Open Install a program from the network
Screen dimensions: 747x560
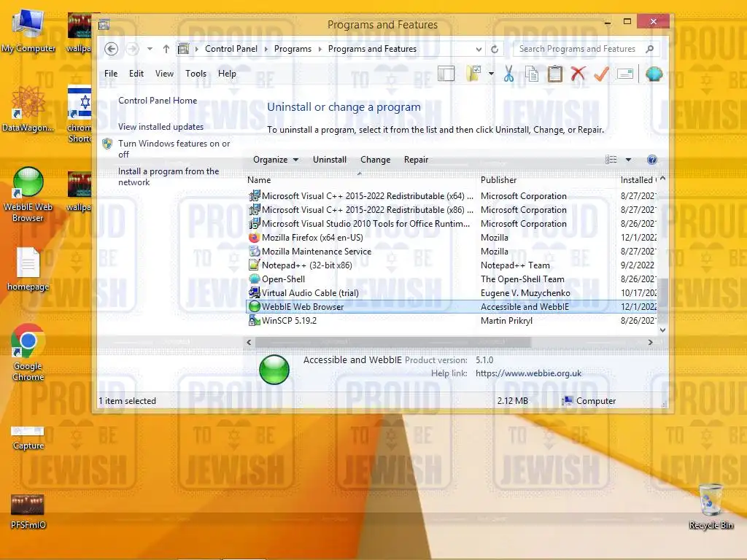(x=169, y=176)
